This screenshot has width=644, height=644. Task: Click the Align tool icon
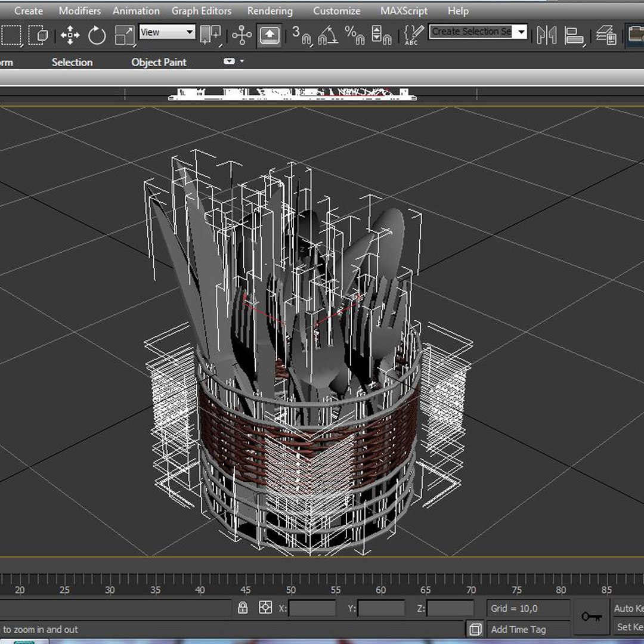tap(574, 35)
